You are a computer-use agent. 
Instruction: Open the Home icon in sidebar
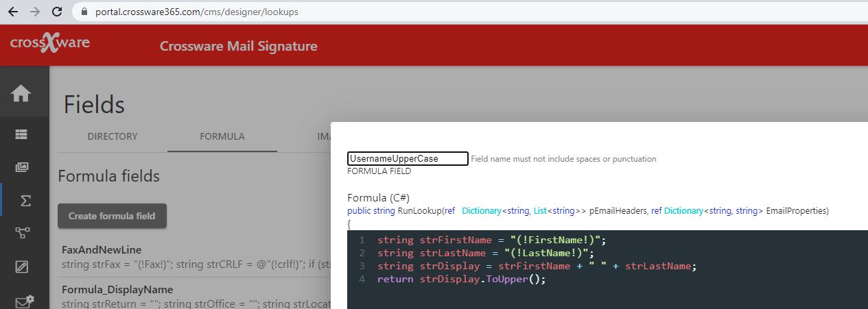point(21,93)
